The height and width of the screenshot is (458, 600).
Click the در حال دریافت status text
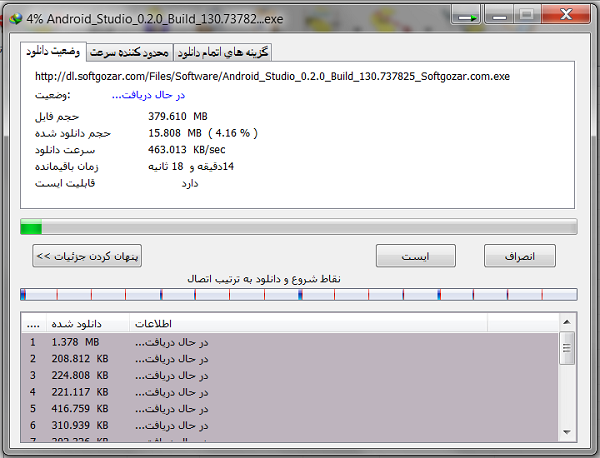pyautogui.click(x=148, y=95)
